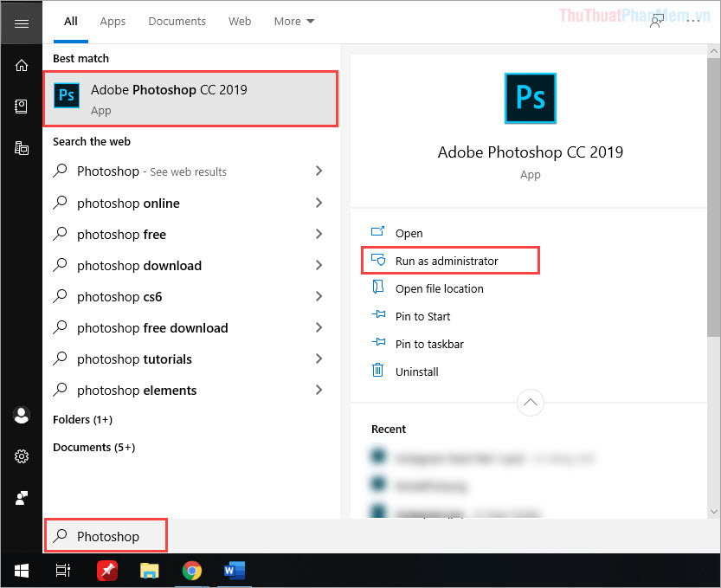Launch Google Chrome from taskbar

(x=191, y=571)
